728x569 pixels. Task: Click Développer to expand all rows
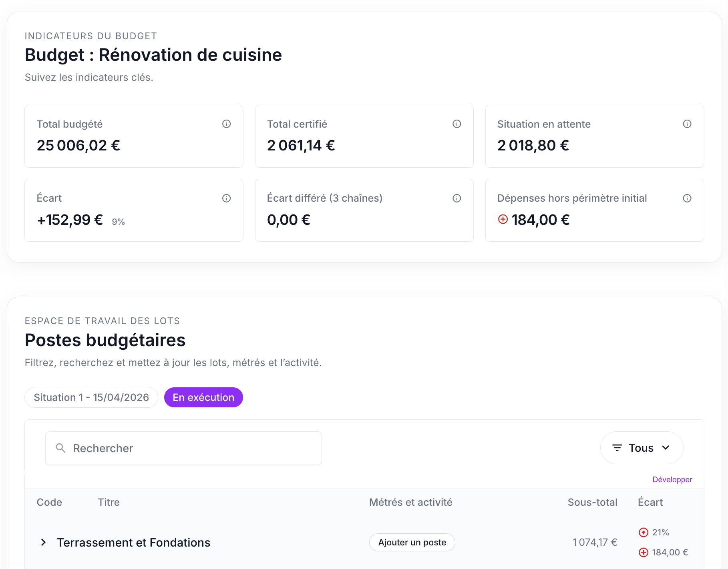tap(672, 479)
